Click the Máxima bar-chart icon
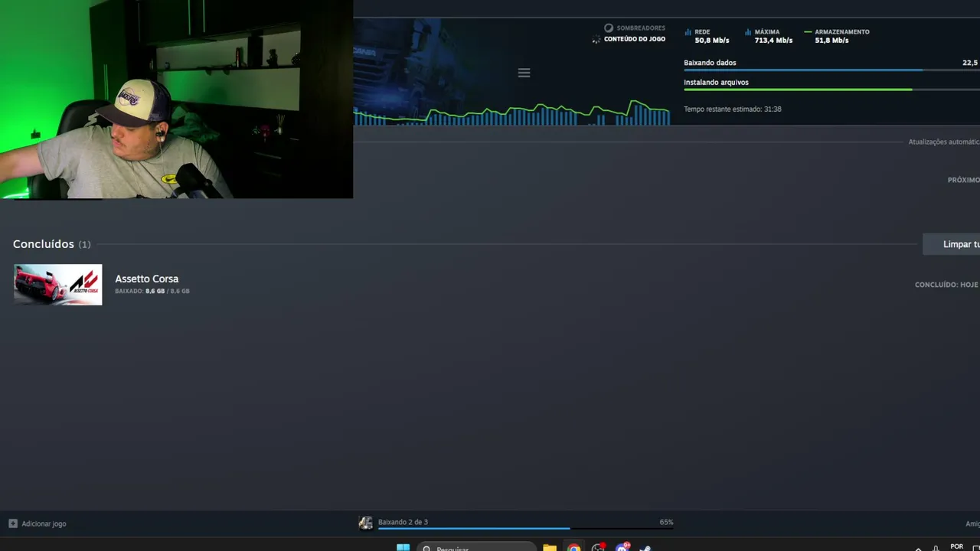This screenshot has width=980, height=551. (748, 32)
